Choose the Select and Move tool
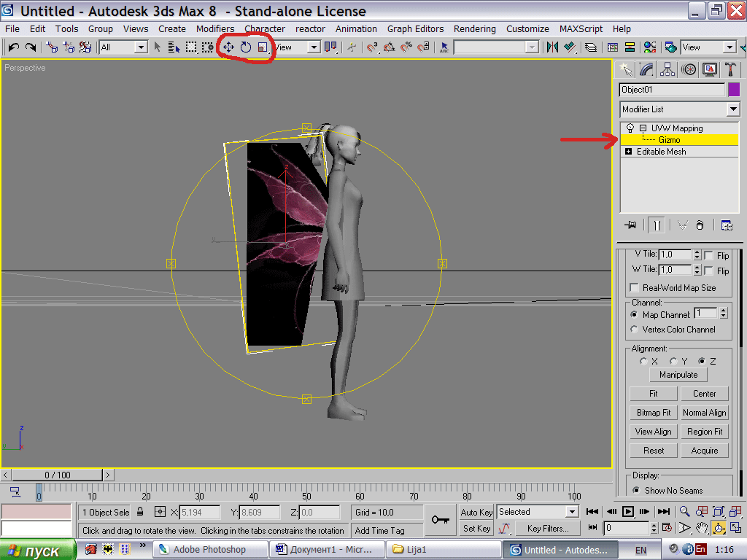This screenshot has height=560, width=747. 228,47
